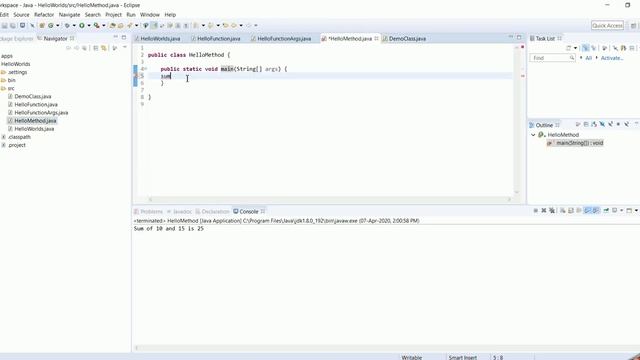
Task: Click the New Task icon in the Task List
Action: [x=569, y=48]
